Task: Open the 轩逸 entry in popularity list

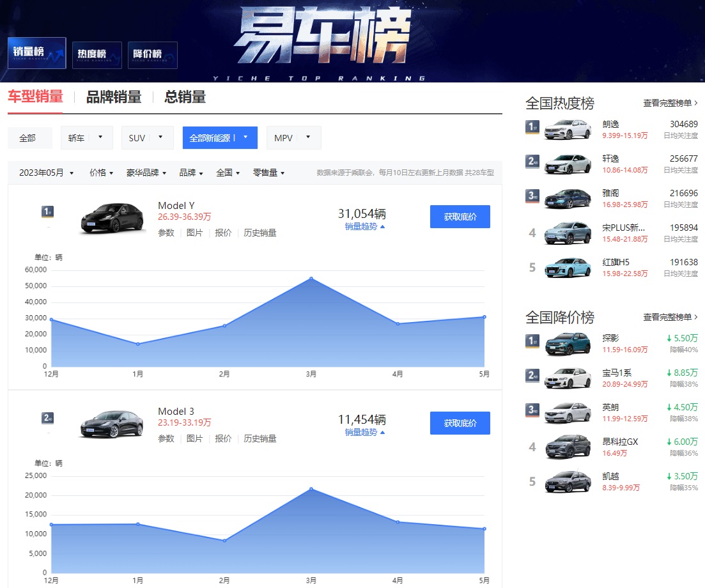Action: pyautogui.click(x=610, y=159)
